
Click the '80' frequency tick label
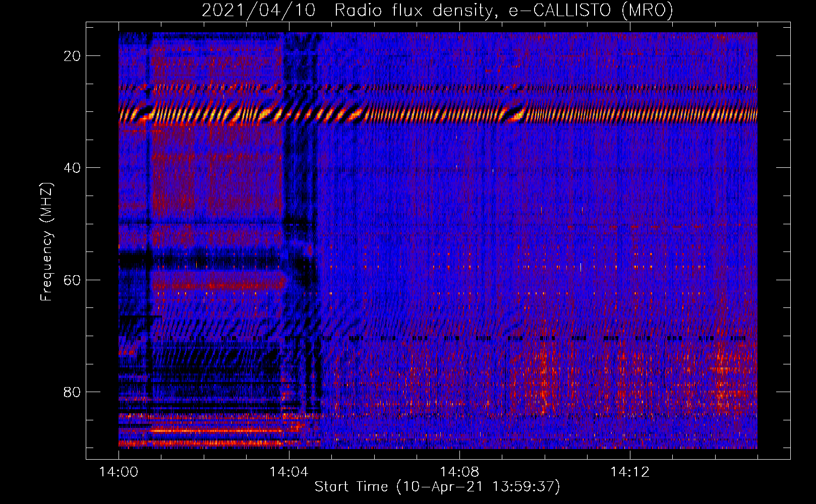72,392
